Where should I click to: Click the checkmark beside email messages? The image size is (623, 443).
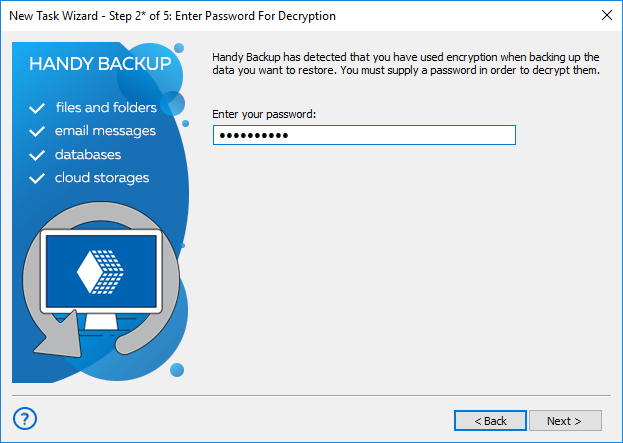pyautogui.click(x=38, y=131)
